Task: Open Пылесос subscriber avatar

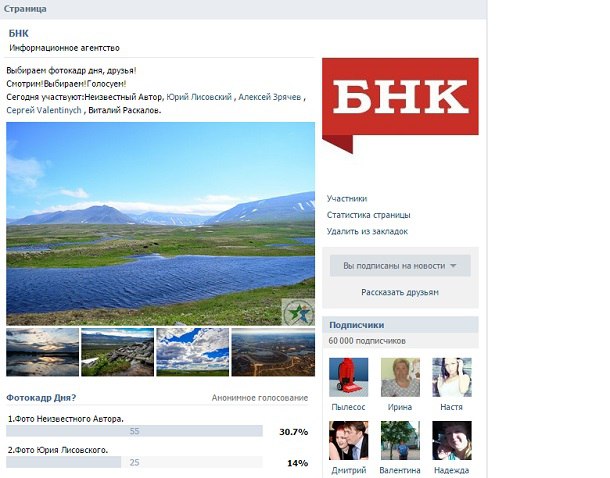Action: pyautogui.click(x=349, y=377)
